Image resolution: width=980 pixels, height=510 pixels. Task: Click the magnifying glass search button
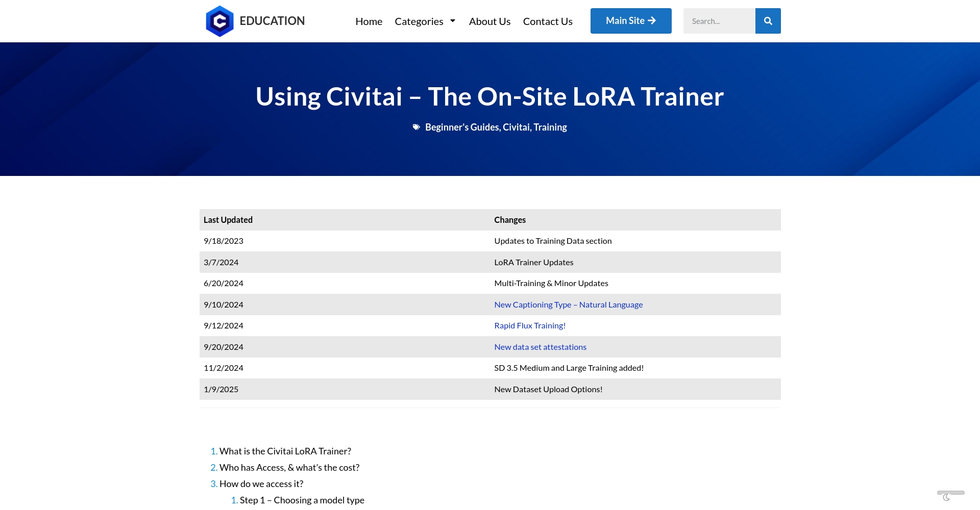point(768,21)
